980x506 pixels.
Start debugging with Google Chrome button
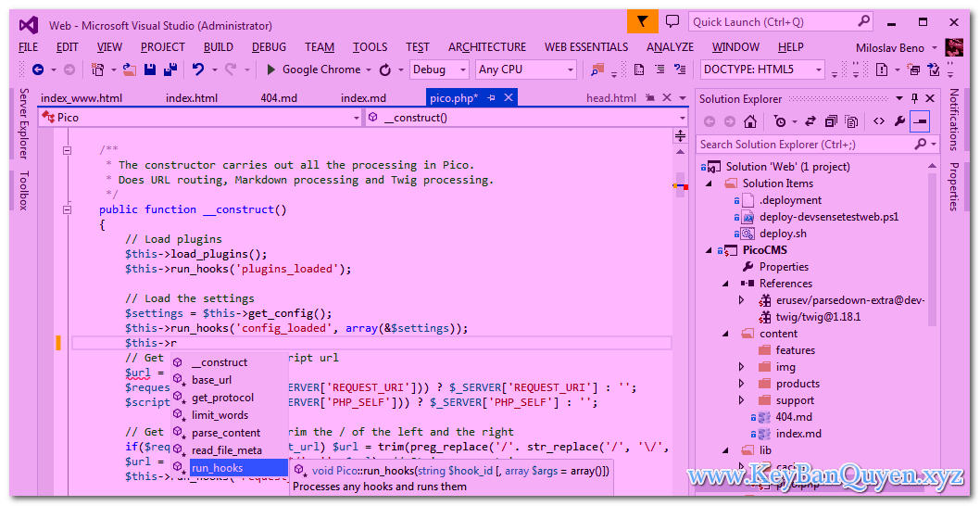(x=312, y=70)
